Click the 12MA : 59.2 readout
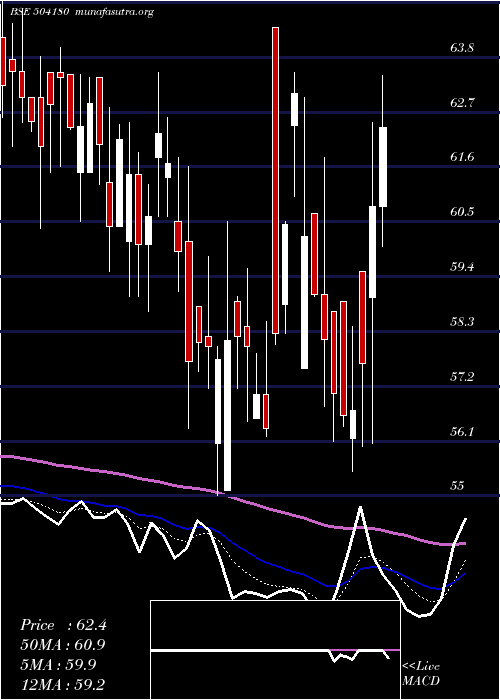 [63, 684]
